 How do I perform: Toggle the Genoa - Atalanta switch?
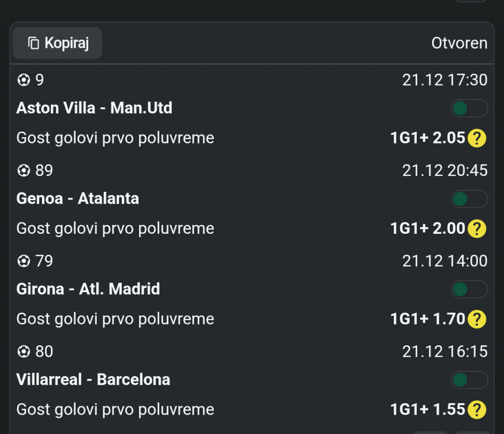[469, 199]
